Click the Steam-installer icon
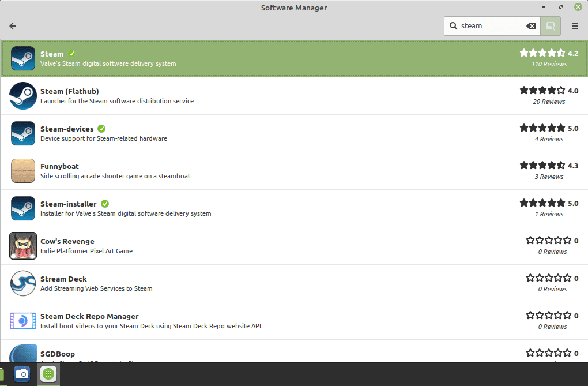Image resolution: width=588 pixels, height=386 pixels. pos(23,208)
